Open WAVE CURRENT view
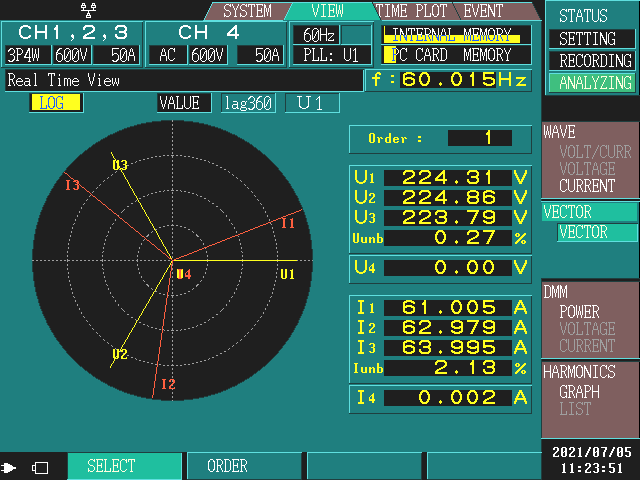This screenshot has height=480, width=640. click(587, 186)
